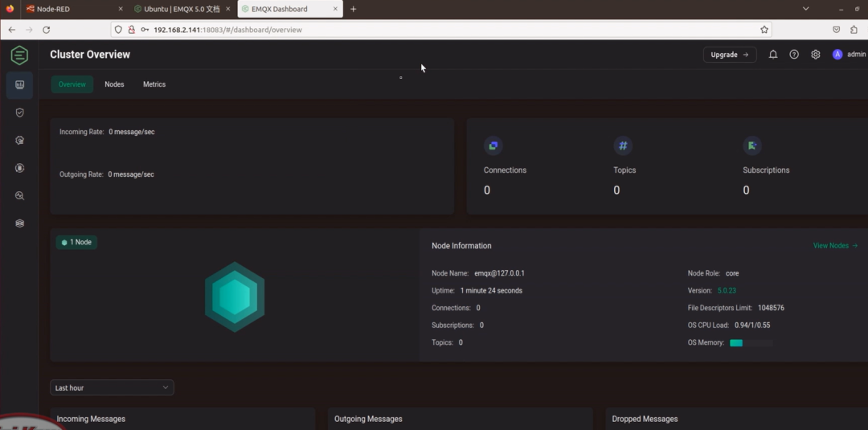Click the Dropped Messages chart title

tap(645, 419)
